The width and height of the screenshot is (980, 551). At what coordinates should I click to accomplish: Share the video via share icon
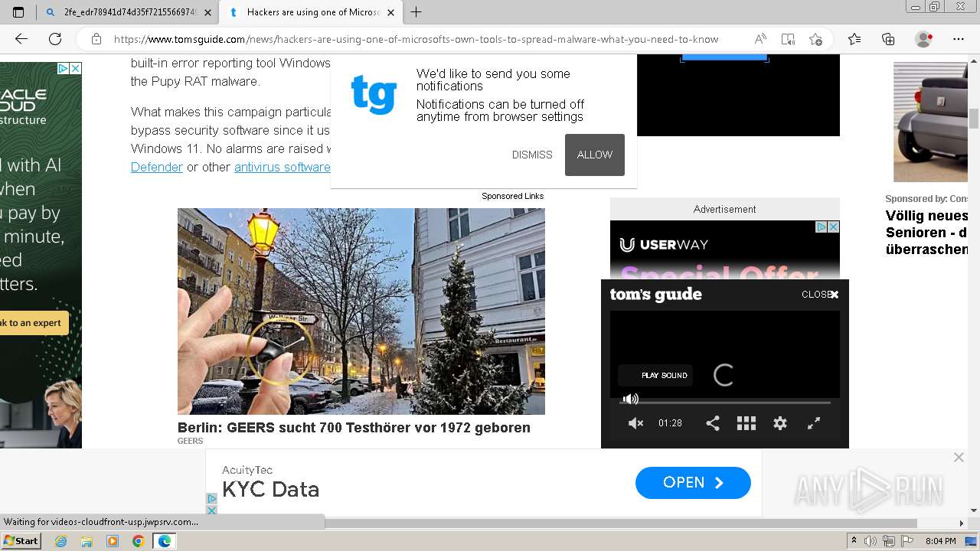[713, 423]
